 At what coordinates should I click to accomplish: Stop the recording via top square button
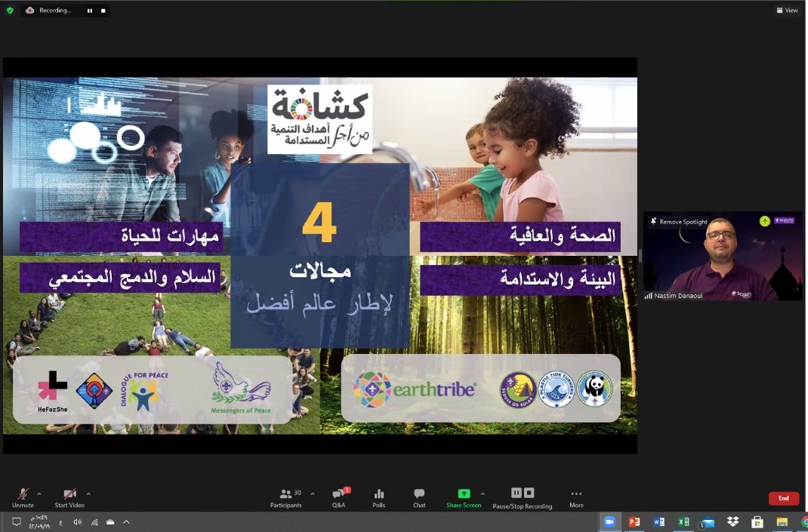(103, 11)
